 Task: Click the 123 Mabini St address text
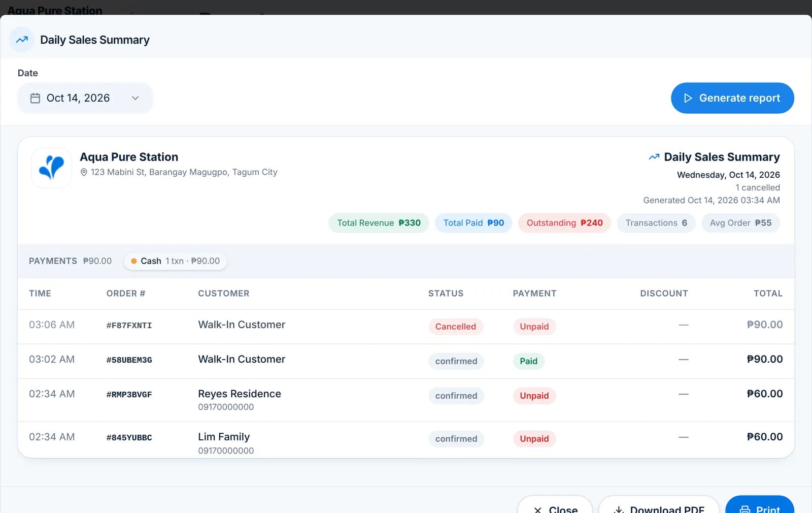coord(184,172)
